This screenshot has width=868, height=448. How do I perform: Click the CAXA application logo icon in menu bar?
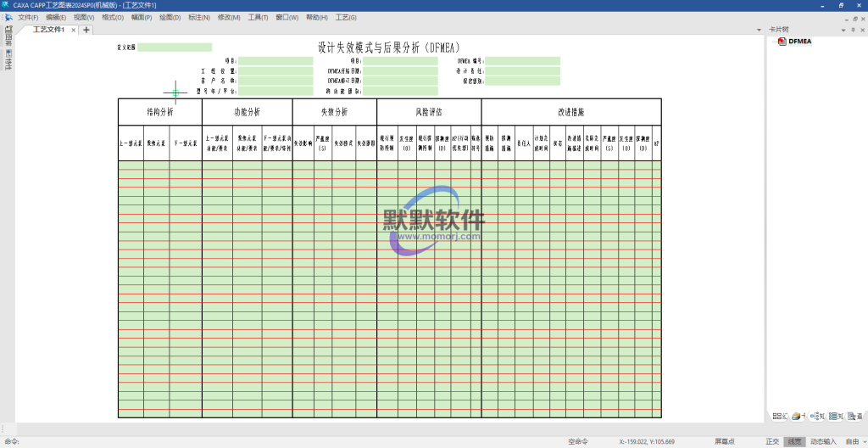[x=8, y=17]
